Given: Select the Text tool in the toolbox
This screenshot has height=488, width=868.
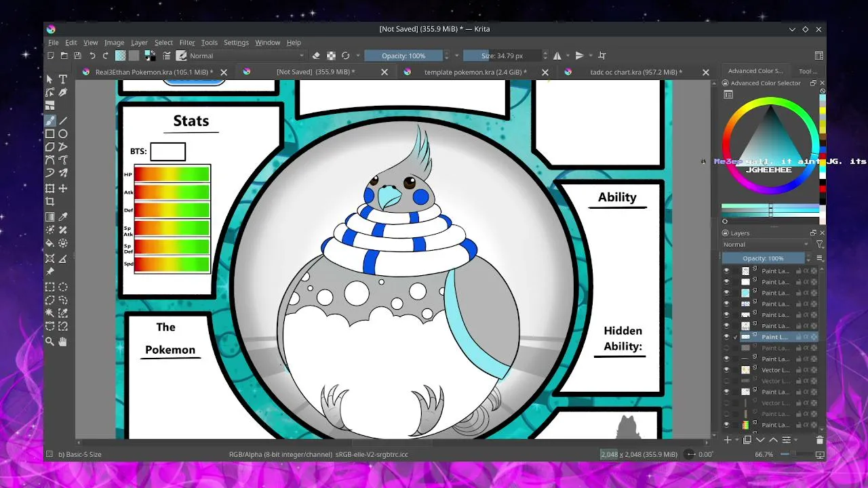Looking at the screenshot, I should pos(63,79).
